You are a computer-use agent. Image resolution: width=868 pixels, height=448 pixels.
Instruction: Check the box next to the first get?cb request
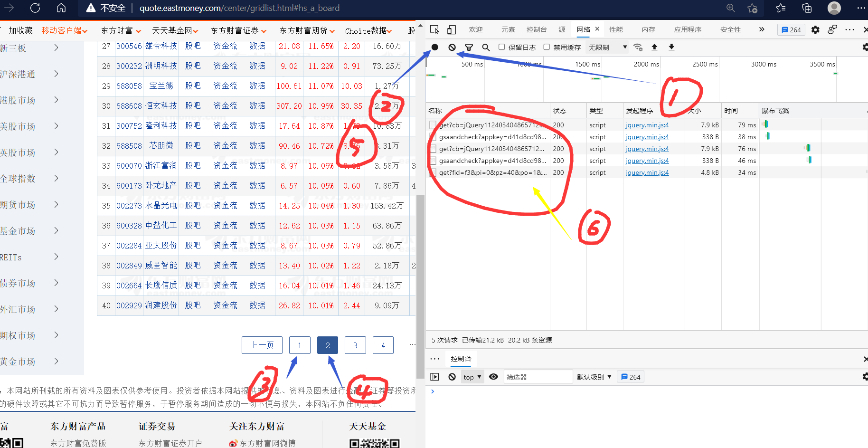432,124
